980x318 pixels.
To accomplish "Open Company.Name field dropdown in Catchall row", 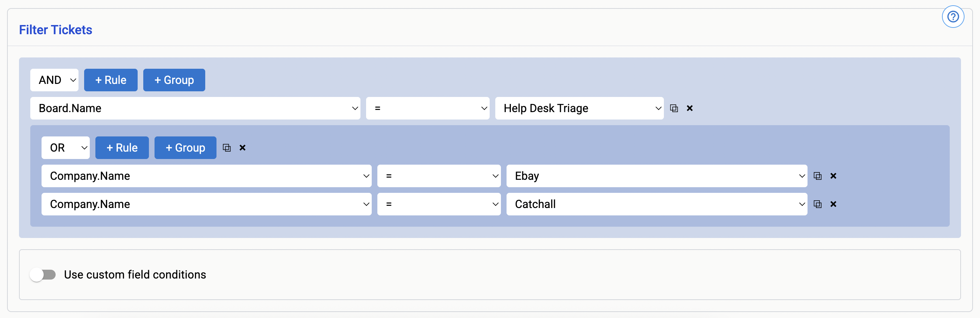I will coord(206,204).
